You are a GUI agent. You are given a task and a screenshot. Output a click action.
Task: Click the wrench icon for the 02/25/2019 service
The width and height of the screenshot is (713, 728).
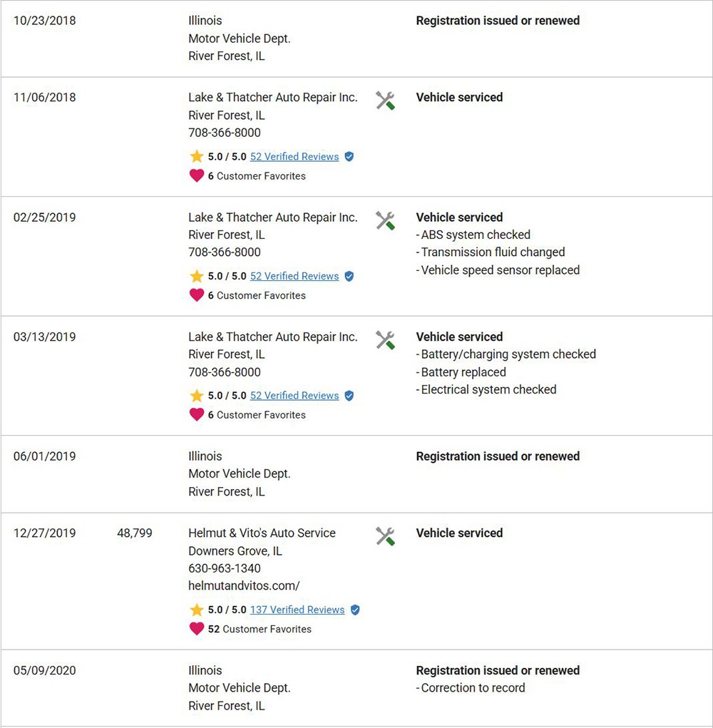pos(385,220)
